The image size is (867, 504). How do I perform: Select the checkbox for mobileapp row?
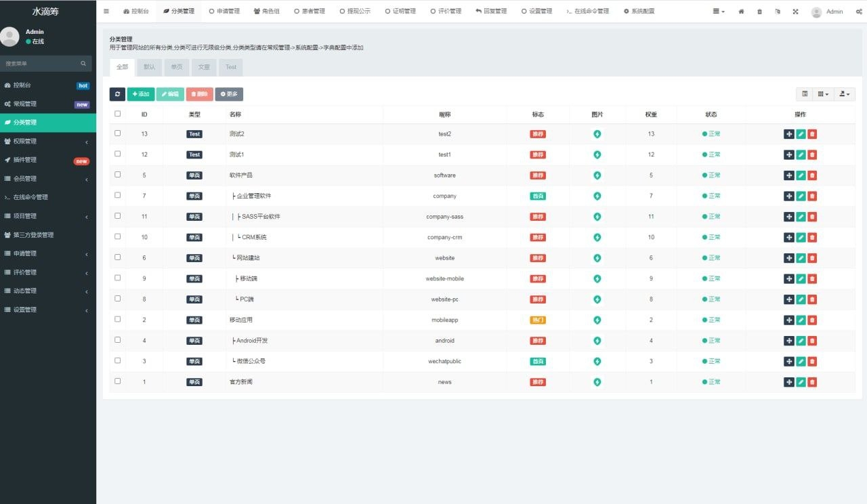click(118, 319)
